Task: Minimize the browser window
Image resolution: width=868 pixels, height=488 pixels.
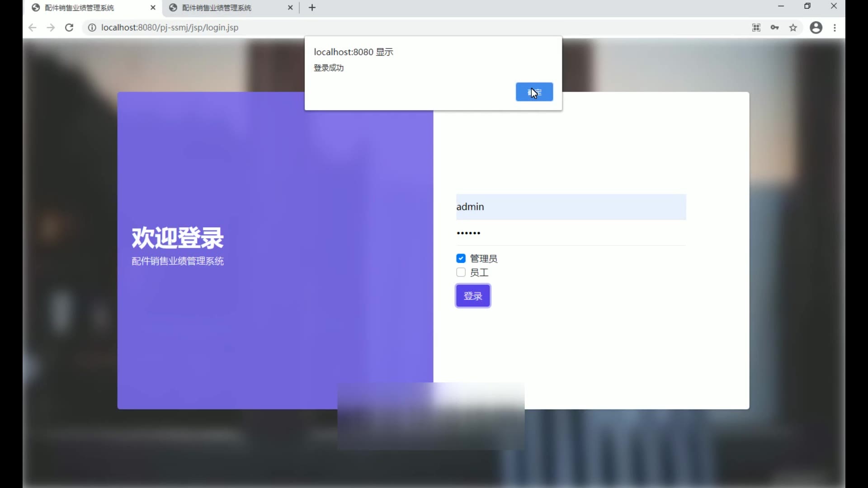Action: (x=781, y=6)
